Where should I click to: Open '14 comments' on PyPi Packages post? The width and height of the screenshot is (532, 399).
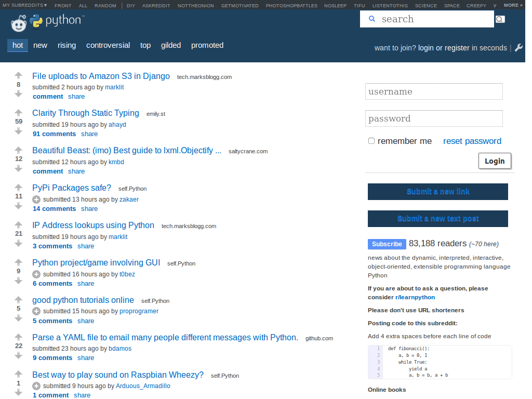54,209
